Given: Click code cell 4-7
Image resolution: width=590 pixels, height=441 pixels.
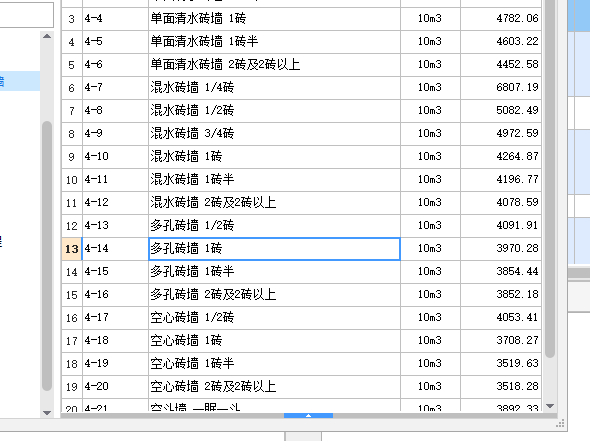Looking at the screenshot, I should pos(115,87).
